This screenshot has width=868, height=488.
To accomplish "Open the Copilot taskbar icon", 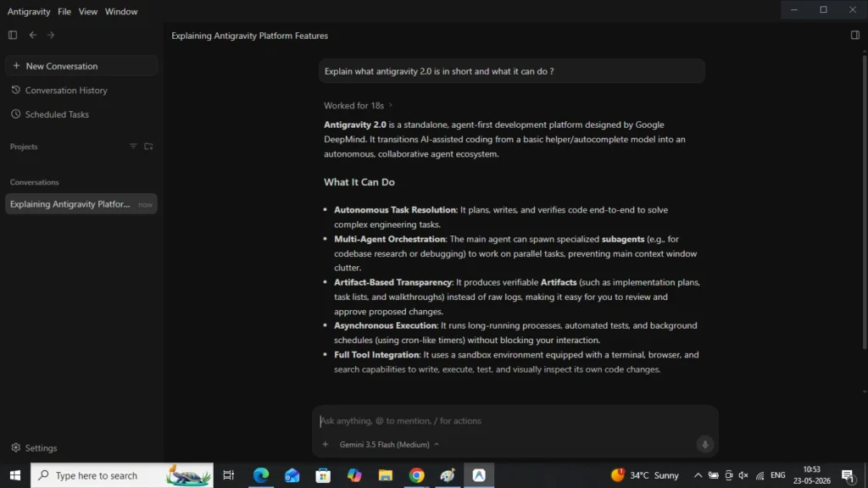I will 354,475.
